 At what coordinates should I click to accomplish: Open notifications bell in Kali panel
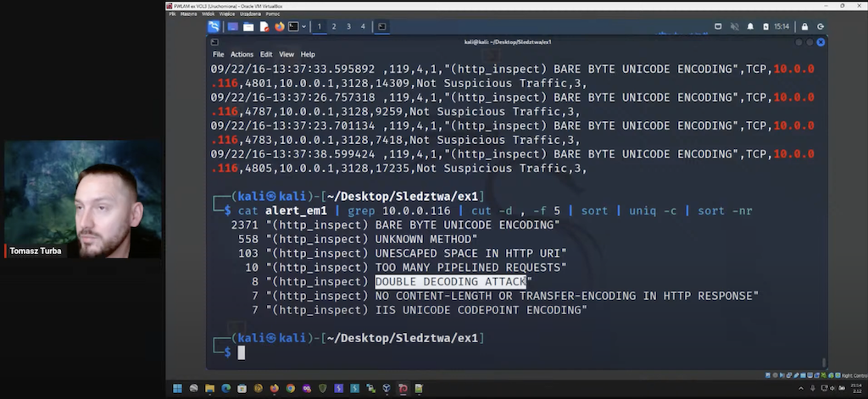[749, 27]
